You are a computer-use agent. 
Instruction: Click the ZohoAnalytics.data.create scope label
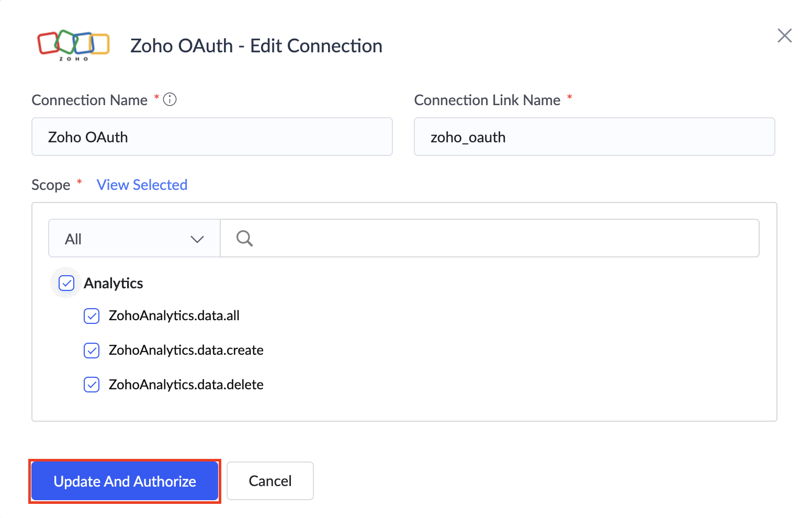186,351
